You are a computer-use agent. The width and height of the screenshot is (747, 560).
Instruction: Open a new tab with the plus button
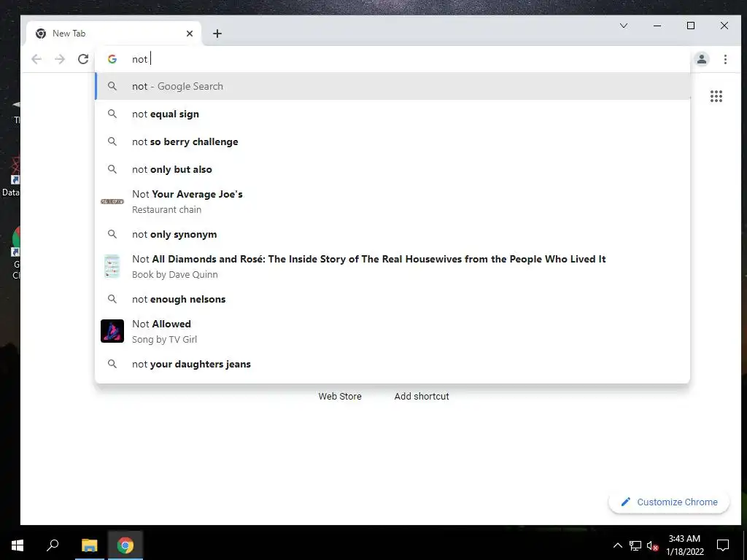pyautogui.click(x=217, y=34)
